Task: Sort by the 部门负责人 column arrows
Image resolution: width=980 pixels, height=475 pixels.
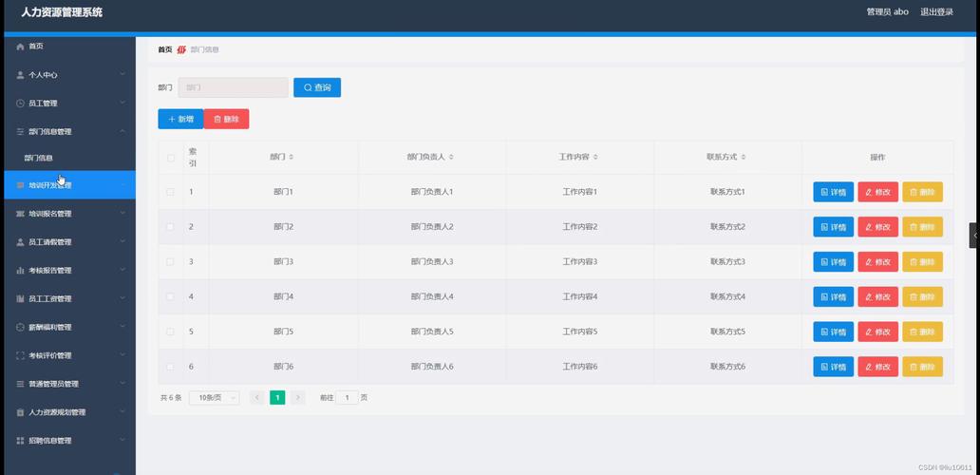Action: (452, 157)
